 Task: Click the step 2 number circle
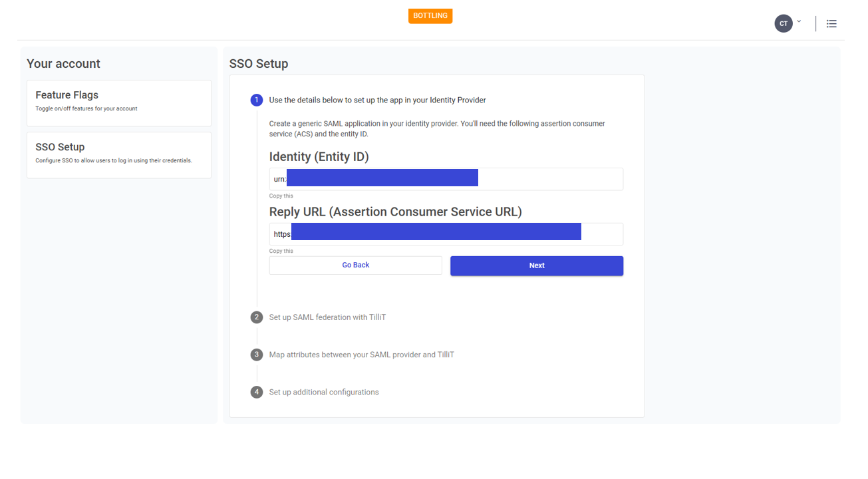coord(257,317)
